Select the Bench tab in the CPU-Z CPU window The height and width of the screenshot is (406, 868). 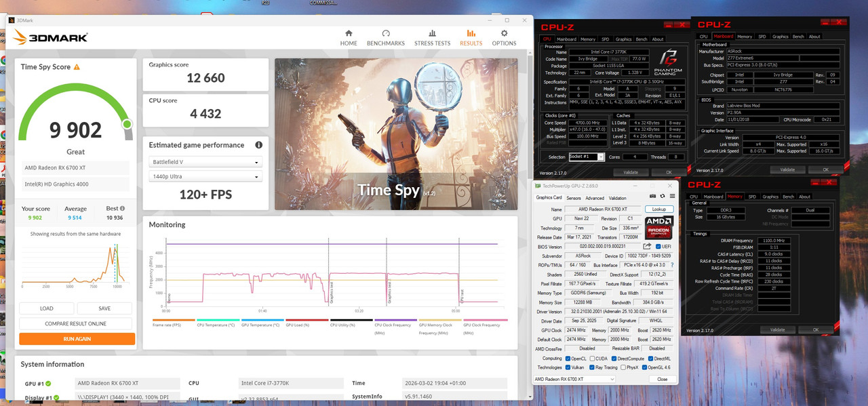pos(641,39)
